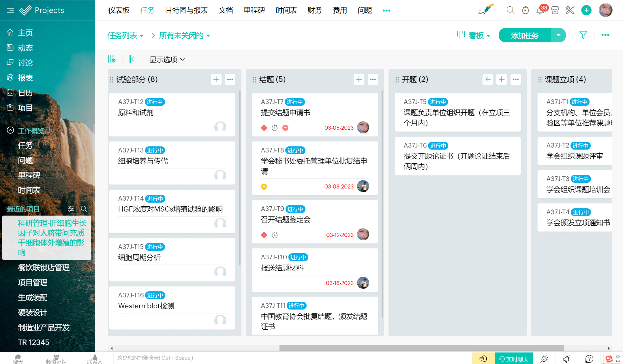
Task: Open the app marketplace store icon
Action: (x=555, y=10)
